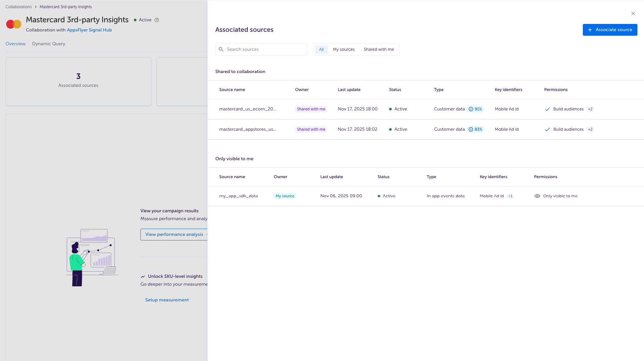Click the Mastercard logo icon
The width and height of the screenshot is (644, 361).
pos(14,24)
